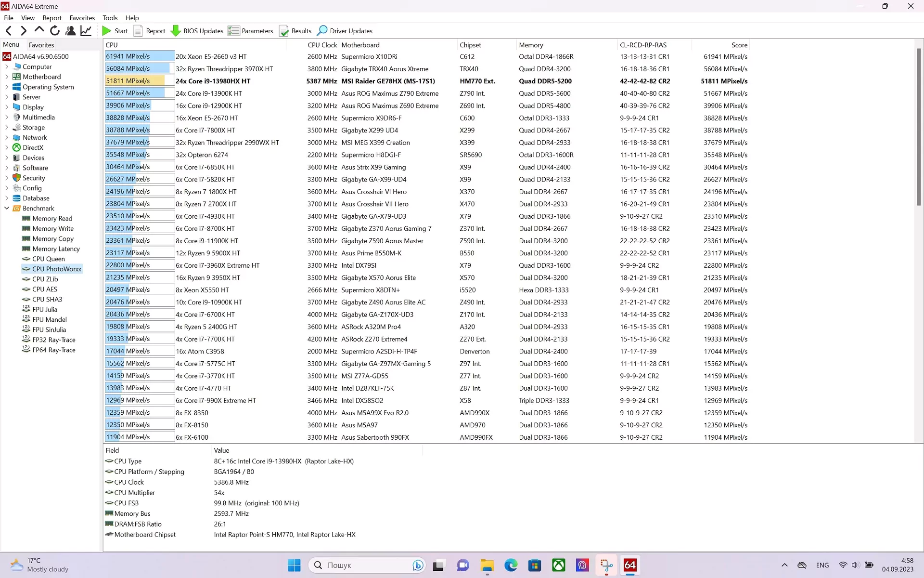Go up one level with Up arrow
Viewport: 924px width, 578px height.
(39, 30)
